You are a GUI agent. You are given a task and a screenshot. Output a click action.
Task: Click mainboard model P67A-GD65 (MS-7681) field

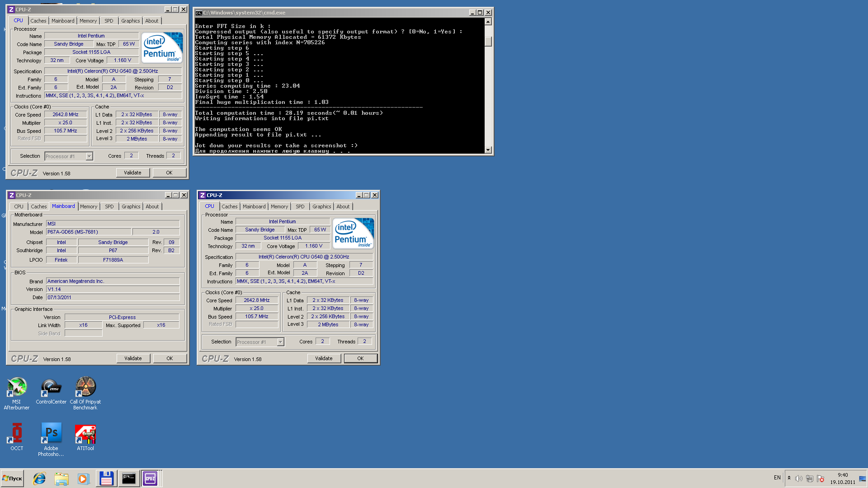point(89,232)
